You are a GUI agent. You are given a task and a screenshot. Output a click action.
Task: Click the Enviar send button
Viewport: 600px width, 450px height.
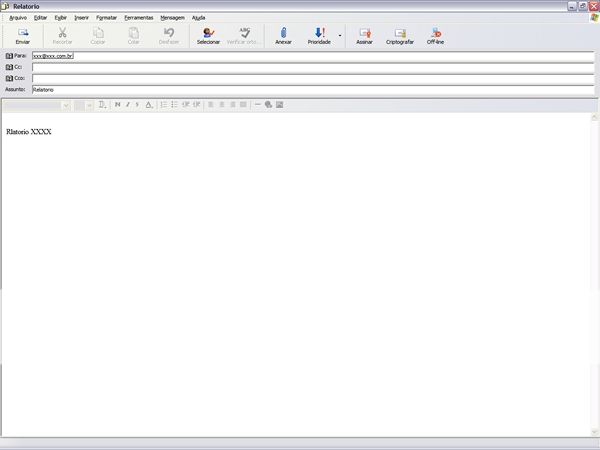(x=23, y=36)
